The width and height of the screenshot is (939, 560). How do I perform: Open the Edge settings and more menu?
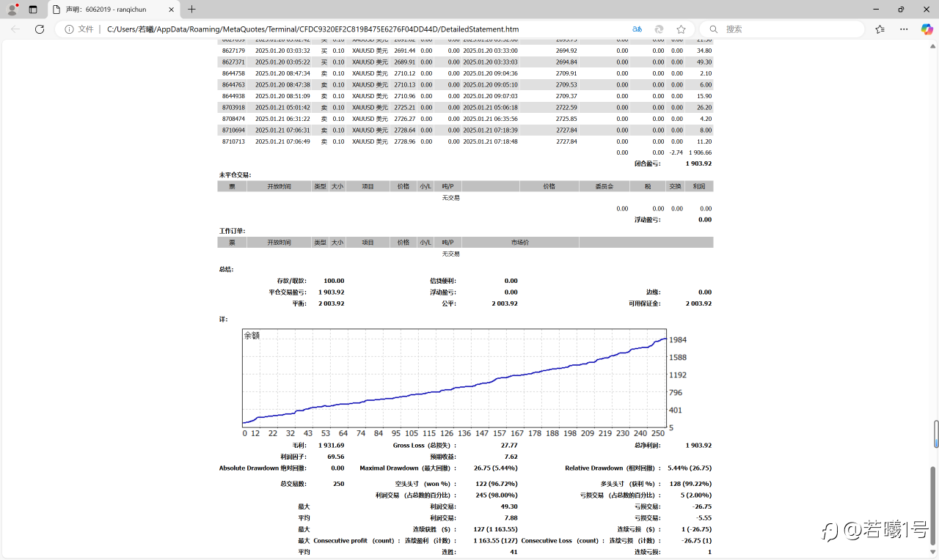(x=904, y=29)
